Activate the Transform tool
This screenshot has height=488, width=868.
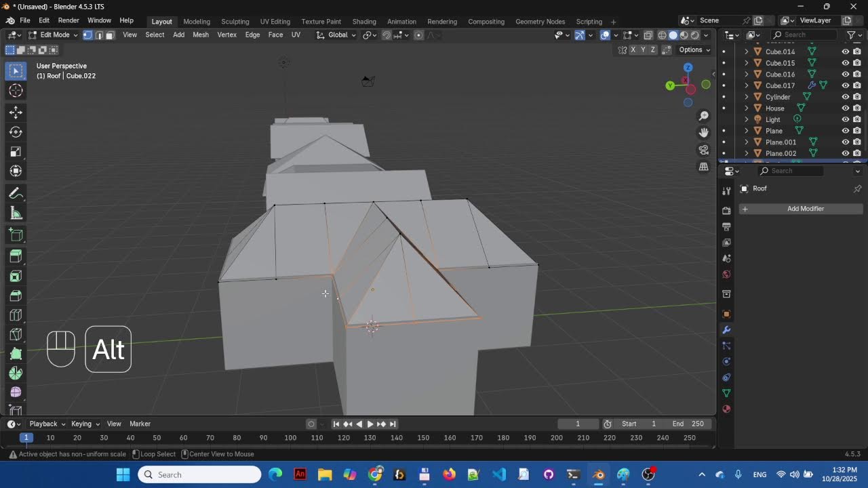pyautogui.click(x=16, y=171)
